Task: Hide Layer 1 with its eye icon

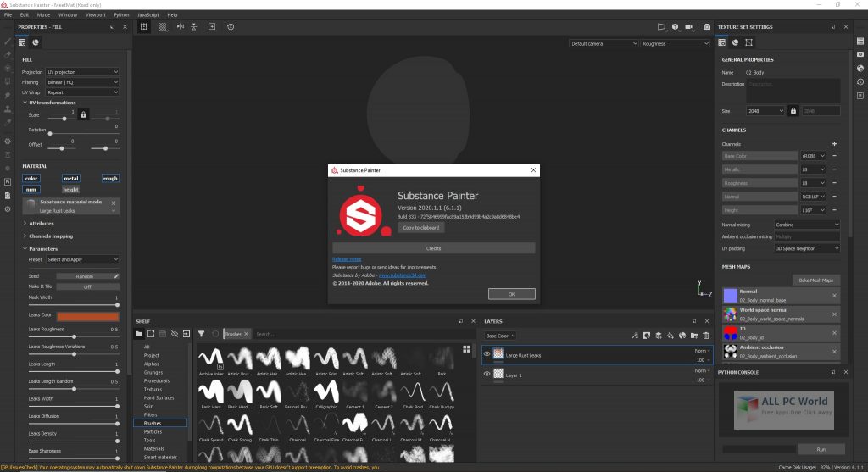Action: (487, 374)
